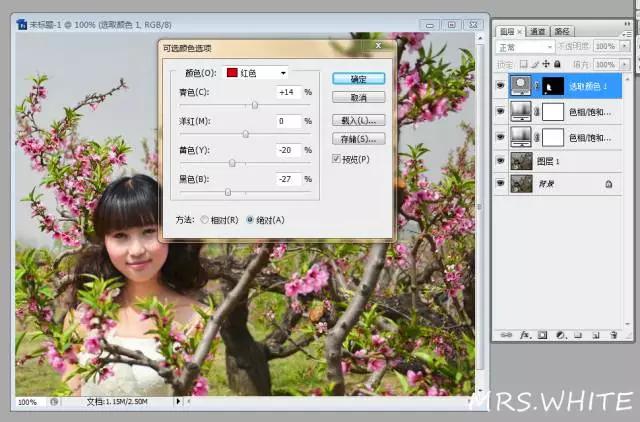Viewport: 640px width, 422px height.
Task: Click white mask of lower Hue/Saturation layer
Action: click(x=553, y=138)
